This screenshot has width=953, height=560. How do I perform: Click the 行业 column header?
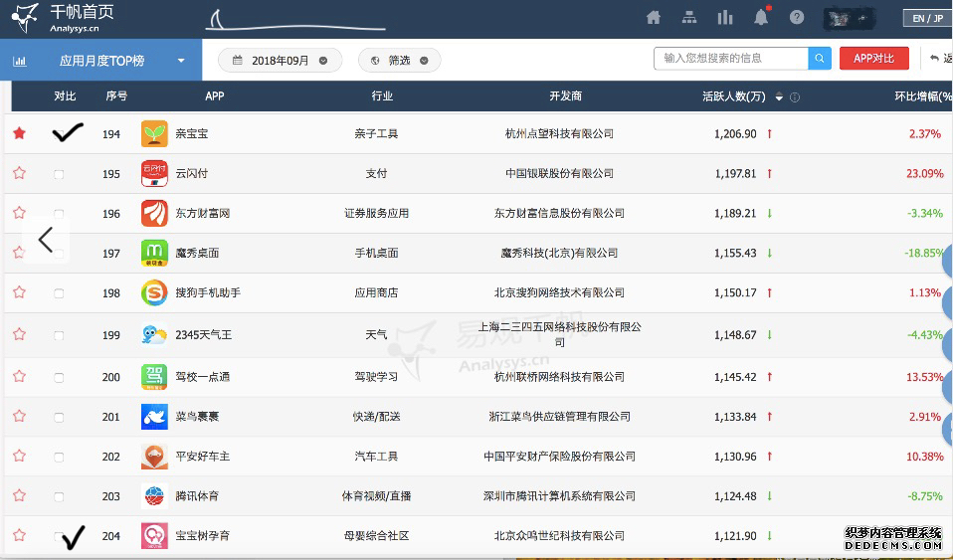382,96
